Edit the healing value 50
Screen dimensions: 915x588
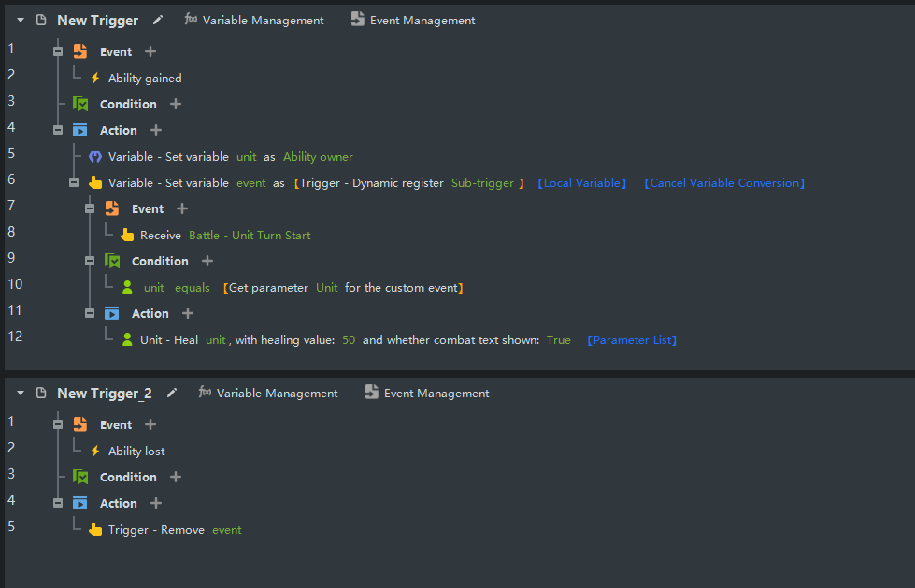[349, 340]
